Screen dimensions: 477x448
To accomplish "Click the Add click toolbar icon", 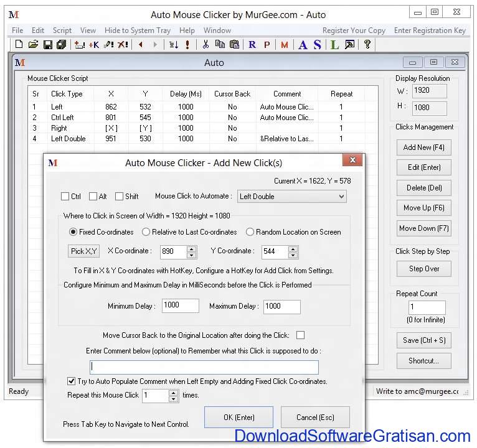I will pyautogui.click(x=80, y=45).
